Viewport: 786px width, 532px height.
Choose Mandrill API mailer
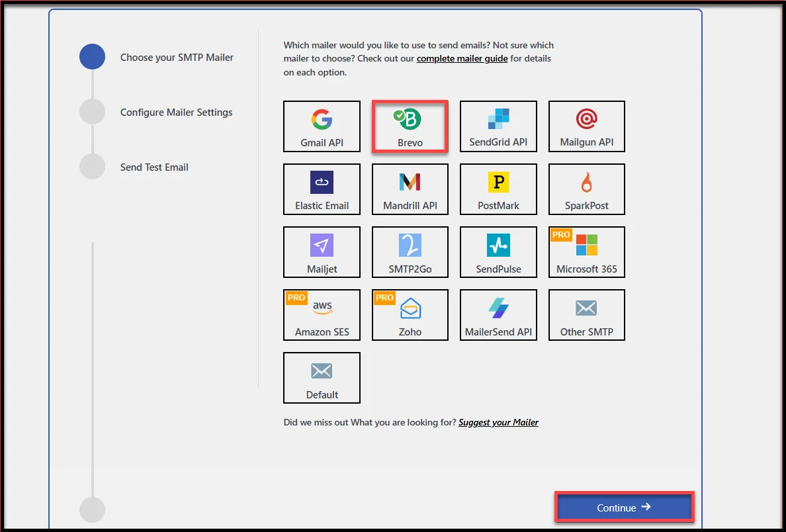(410, 189)
